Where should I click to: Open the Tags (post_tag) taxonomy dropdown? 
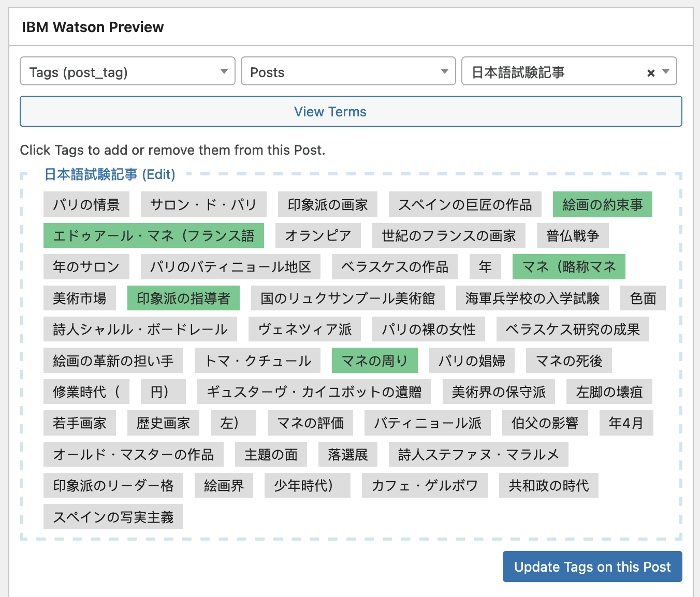(127, 71)
